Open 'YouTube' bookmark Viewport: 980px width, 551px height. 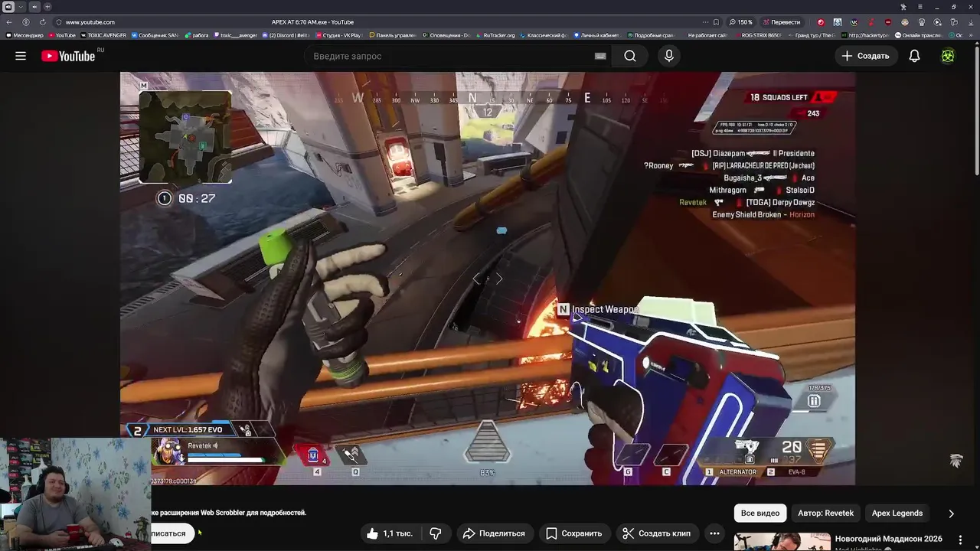tap(61, 35)
